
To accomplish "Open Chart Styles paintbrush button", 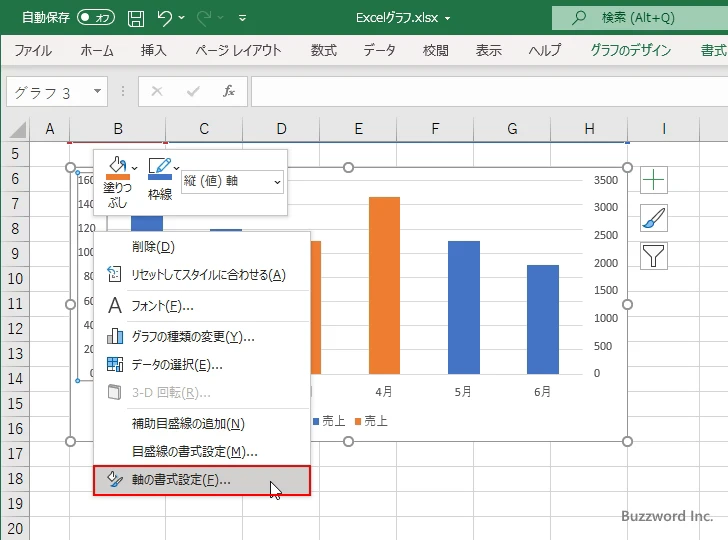I will (x=654, y=218).
